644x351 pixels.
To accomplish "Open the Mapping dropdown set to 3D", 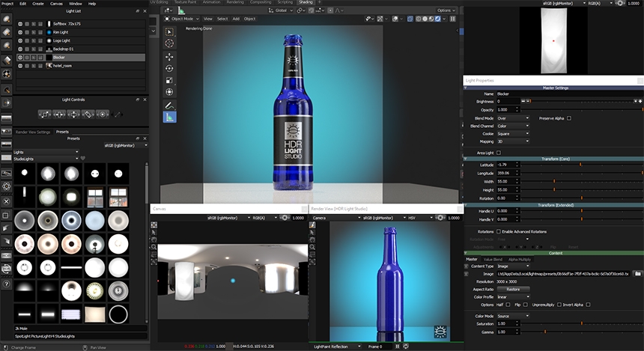I will point(512,141).
